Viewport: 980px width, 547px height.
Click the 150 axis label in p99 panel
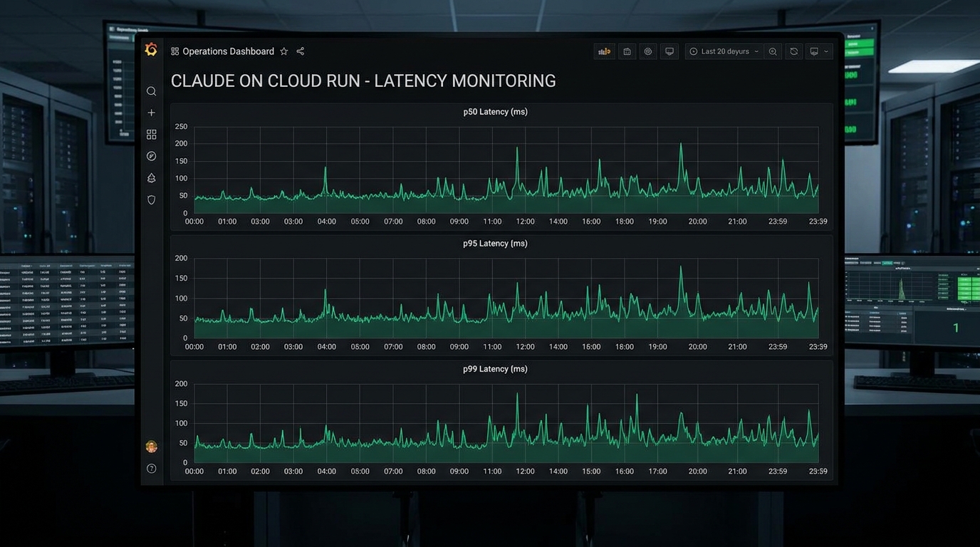tap(181, 404)
